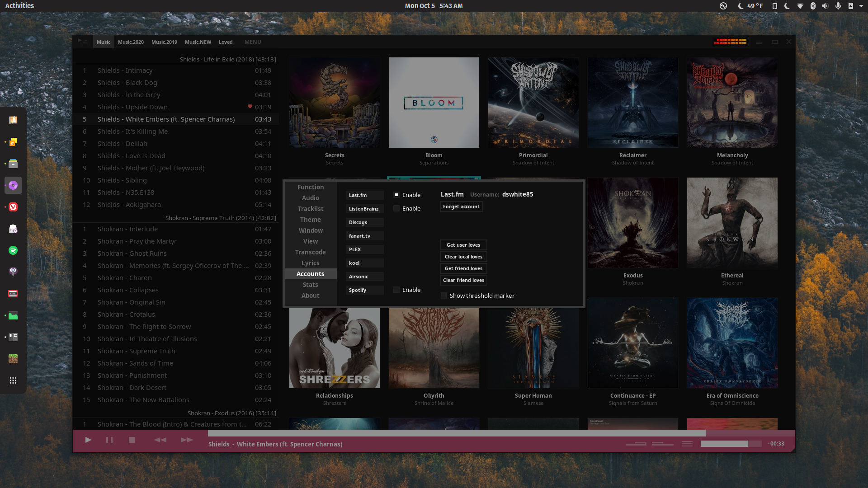This screenshot has width=868, height=488.
Task: Select the Discogs service entry
Action: coord(365,222)
